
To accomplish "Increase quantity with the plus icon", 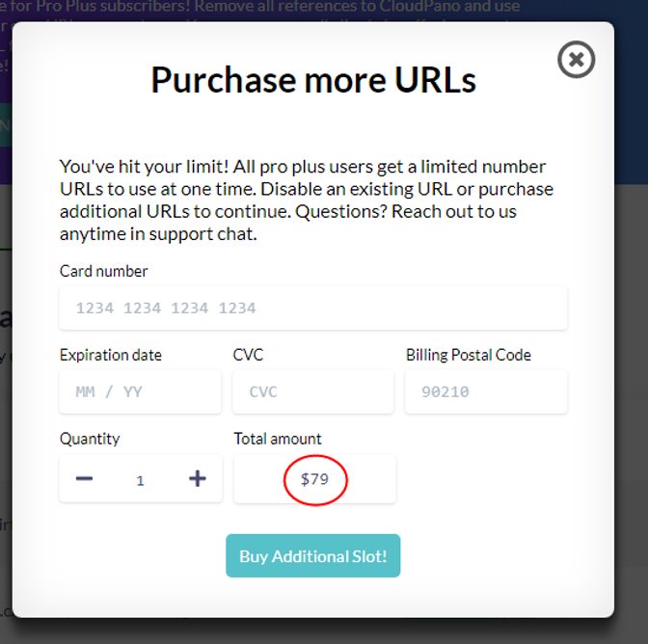I will [198, 478].
